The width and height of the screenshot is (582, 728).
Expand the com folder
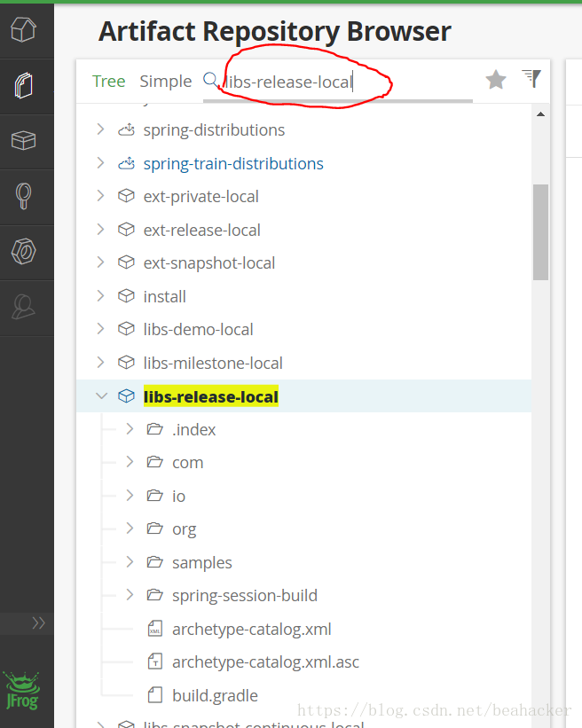(130, 462)
